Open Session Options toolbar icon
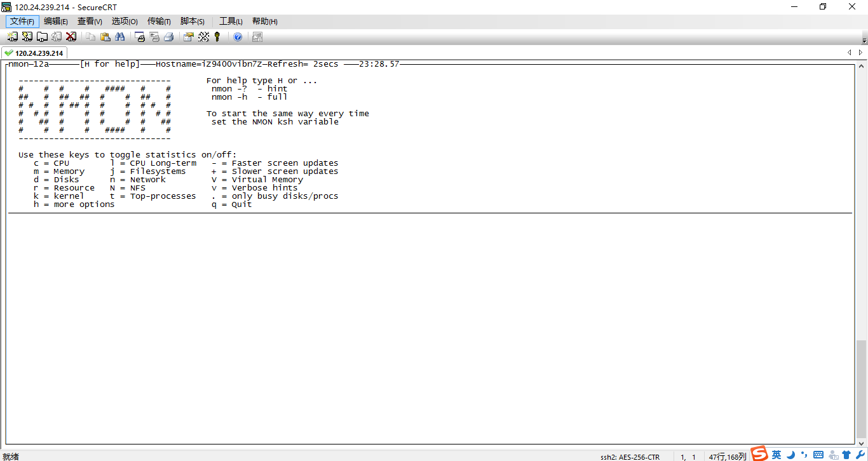The height and width of the screenshot is (461, 868). (x=189, y=37)
